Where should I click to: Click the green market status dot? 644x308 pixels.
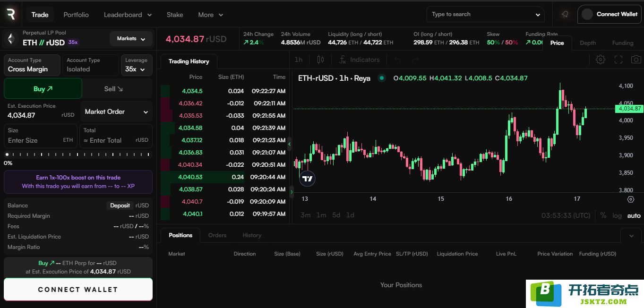click(382, 78)
